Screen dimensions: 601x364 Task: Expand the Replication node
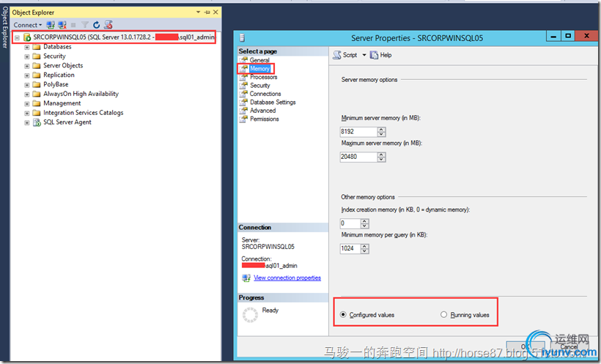pyautogui.click(x=27, y=75)
